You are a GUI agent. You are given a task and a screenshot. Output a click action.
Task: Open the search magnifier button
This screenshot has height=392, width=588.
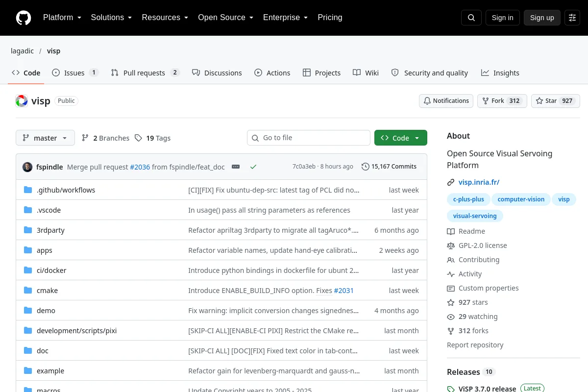point(471,18)
